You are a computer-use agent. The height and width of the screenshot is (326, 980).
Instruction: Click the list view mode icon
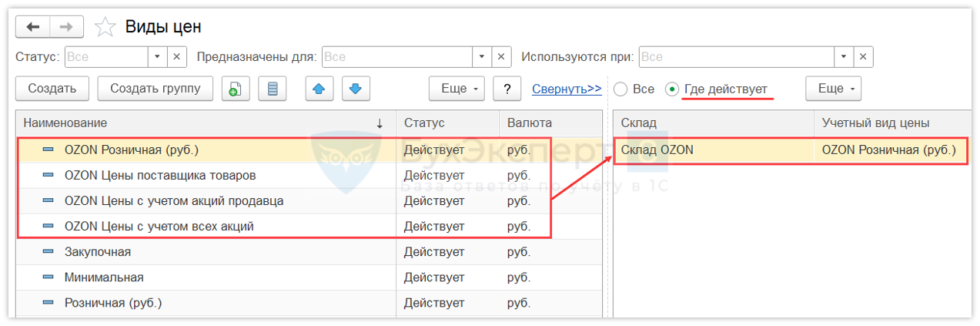coord(272,89)
